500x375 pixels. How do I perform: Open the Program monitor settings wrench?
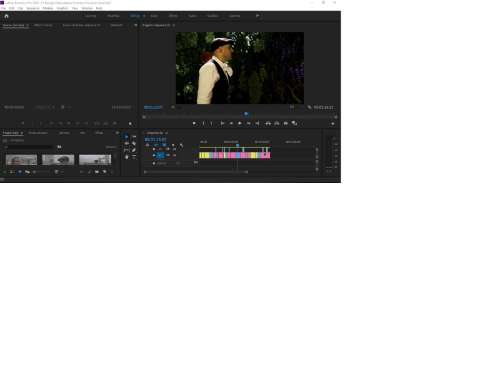(x=310, y=107)
